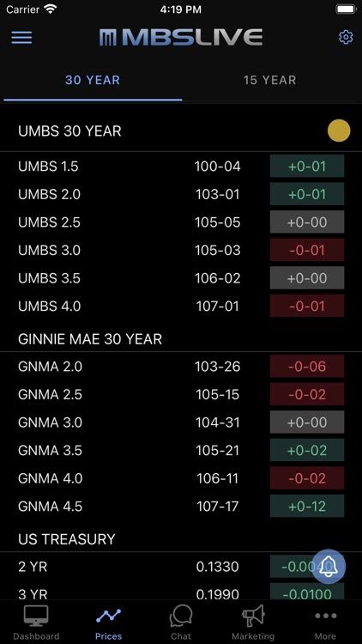The height and width of the screenshot is (644, 362).
Task: Select UMBS 4.0 price 107-01
Action: click(218, 306)
